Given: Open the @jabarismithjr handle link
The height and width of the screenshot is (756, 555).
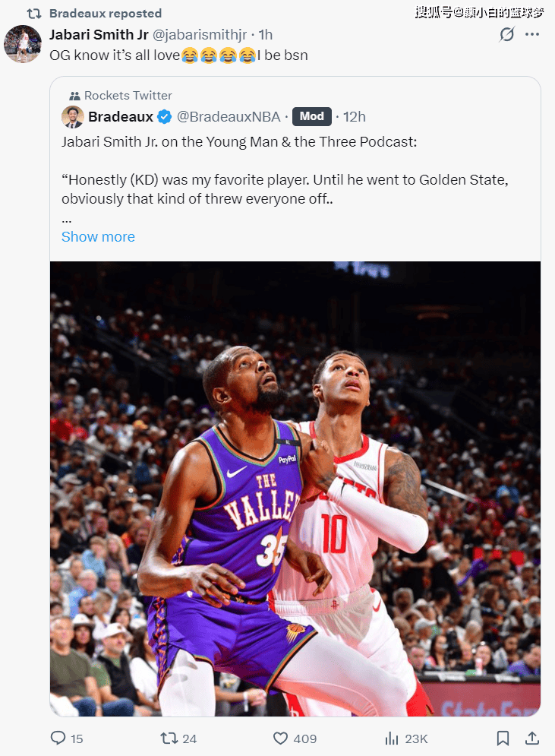Looking at the screenshot, I should [x=200, y=35].
